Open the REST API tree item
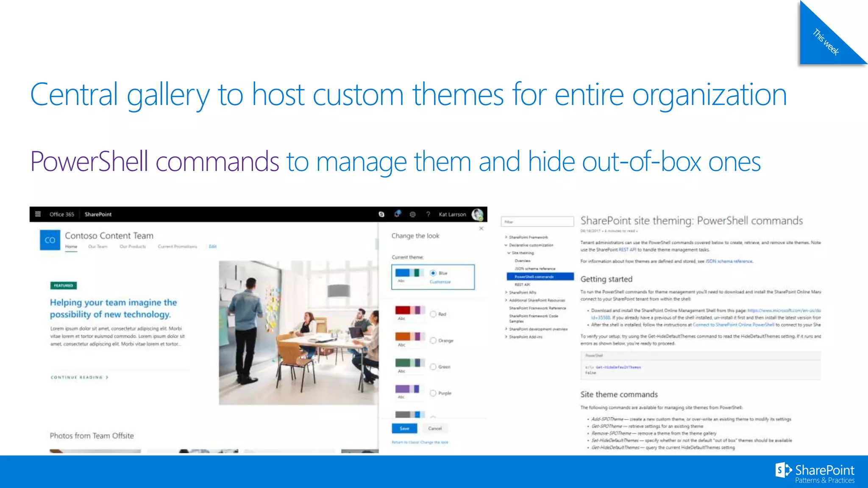 (x=522, y=285)
